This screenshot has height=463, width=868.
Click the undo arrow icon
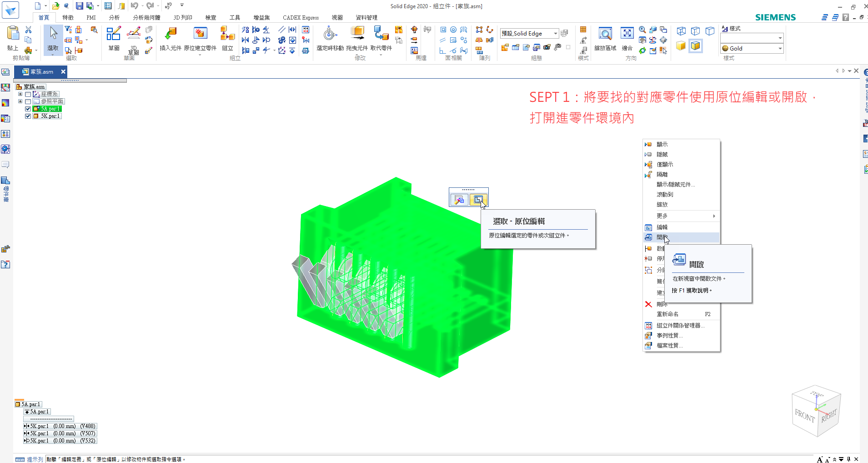click(134, 6)
